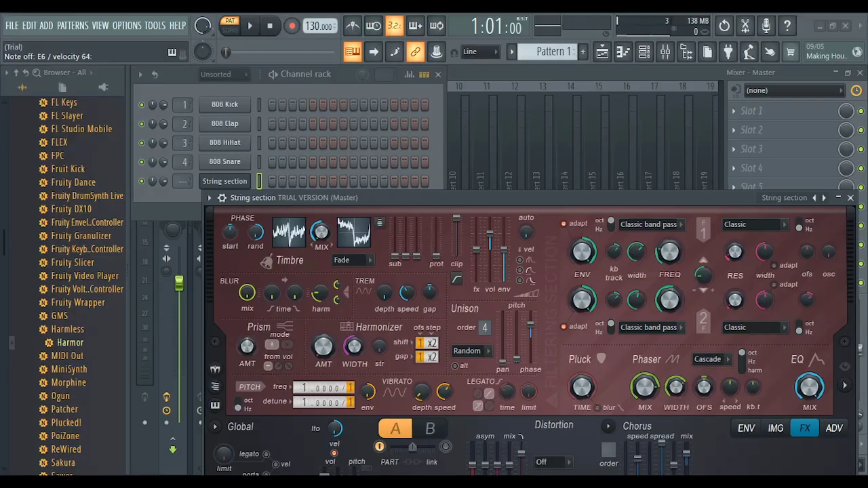
Task: Mute the 808 Clap channel green light
Action: (x=142, y=124)
